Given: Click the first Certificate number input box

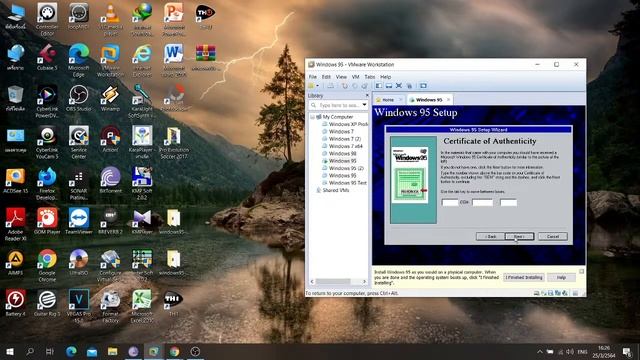Looking at the screenshot, I should pyautogui.click(x=450, y=202).
